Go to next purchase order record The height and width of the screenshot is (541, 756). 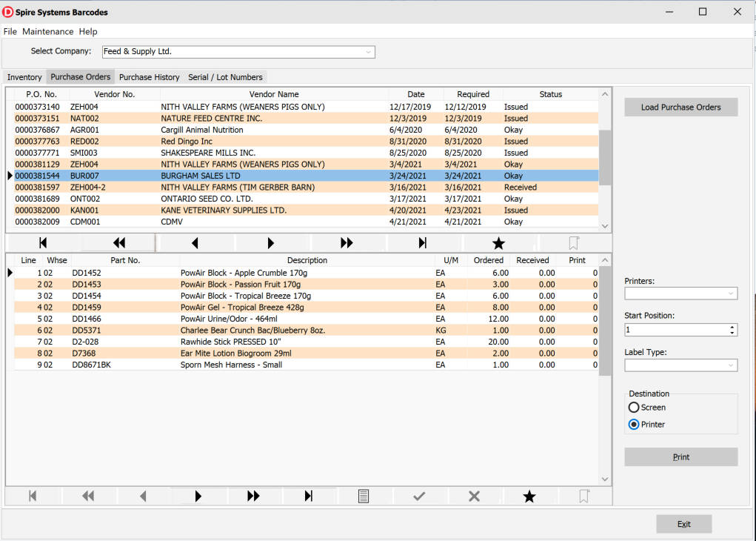tap(270, 243)
